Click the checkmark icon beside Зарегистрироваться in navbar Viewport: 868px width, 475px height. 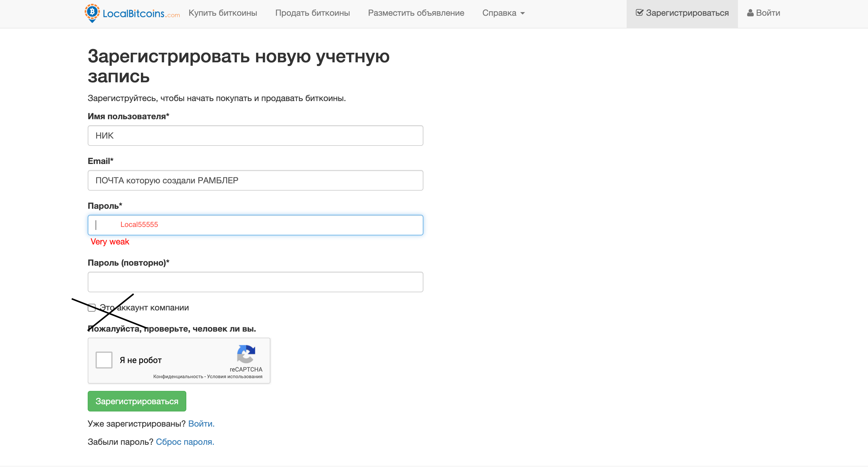click(639, 13)
